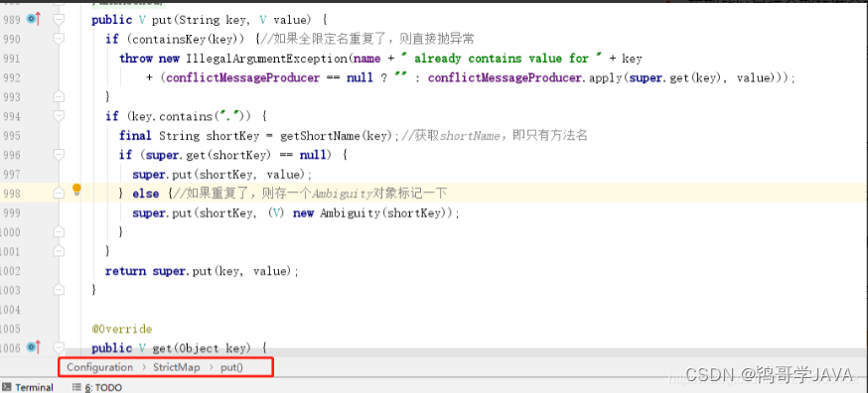Click the @Override annotation on line 1005
Screen dimensions: 868x393
(x=122, y=328)
